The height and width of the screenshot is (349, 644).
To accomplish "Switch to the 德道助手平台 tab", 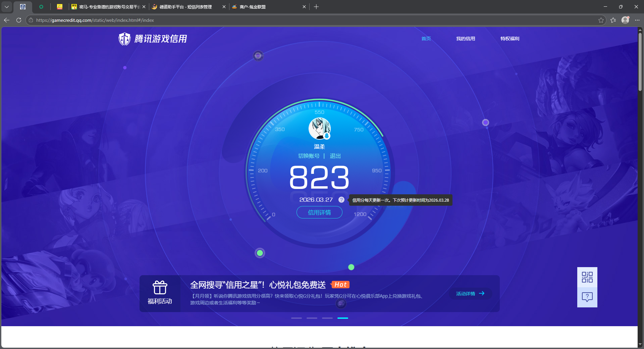I will [x=184, y=7].
